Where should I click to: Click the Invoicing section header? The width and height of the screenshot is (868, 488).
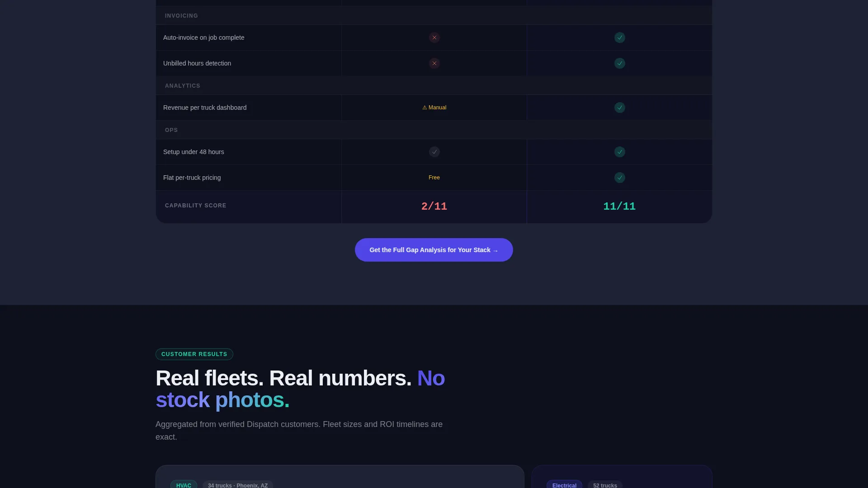[x=181, y=16]
